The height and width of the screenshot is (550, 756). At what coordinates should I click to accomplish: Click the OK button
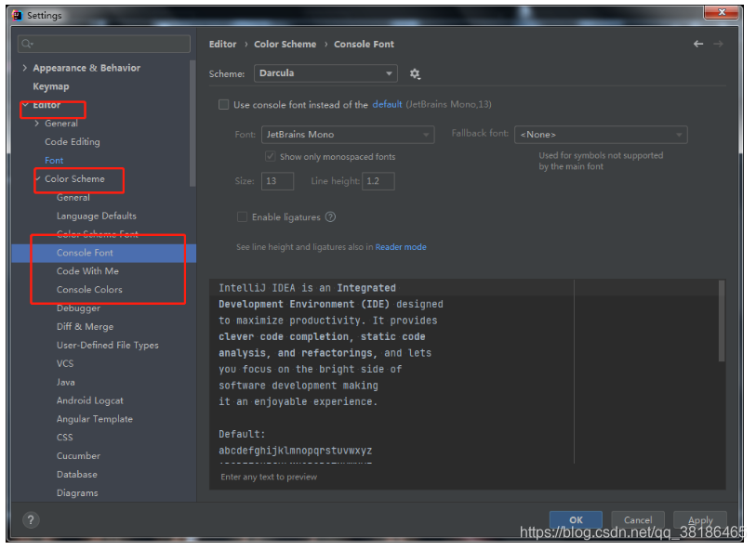pyautogui.click(x=576, y=519)
